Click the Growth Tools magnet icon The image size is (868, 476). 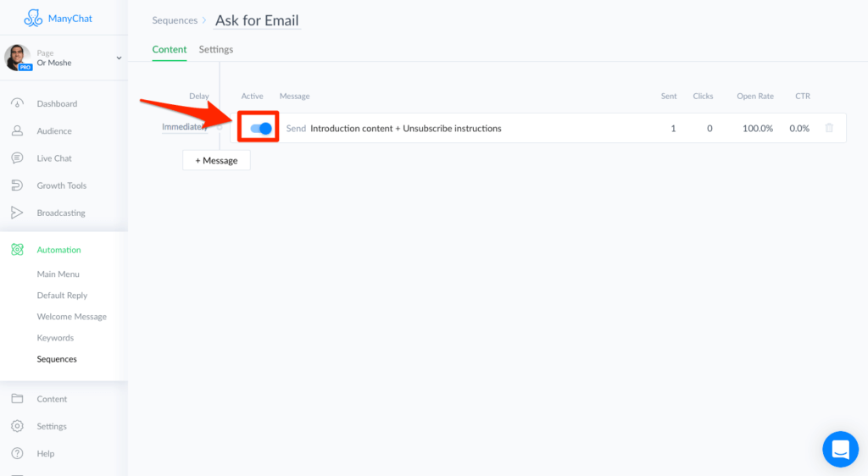point(17,185)
